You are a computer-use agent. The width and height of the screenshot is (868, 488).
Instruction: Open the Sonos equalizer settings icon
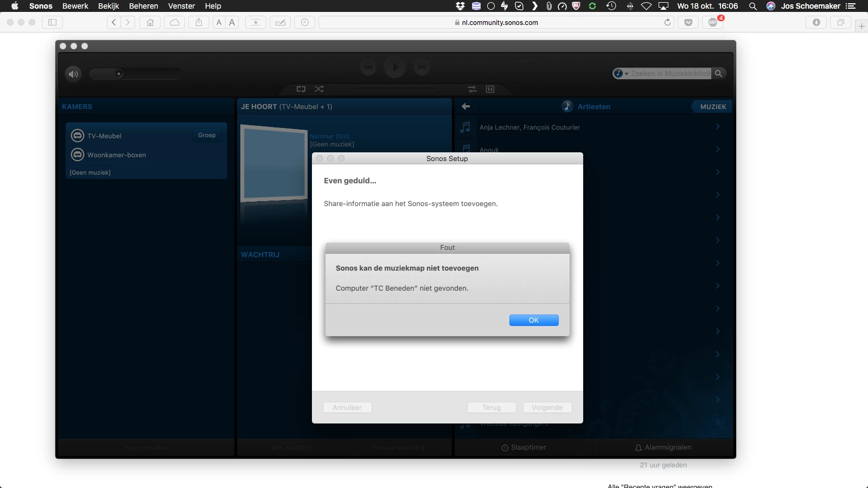(490, 89)
